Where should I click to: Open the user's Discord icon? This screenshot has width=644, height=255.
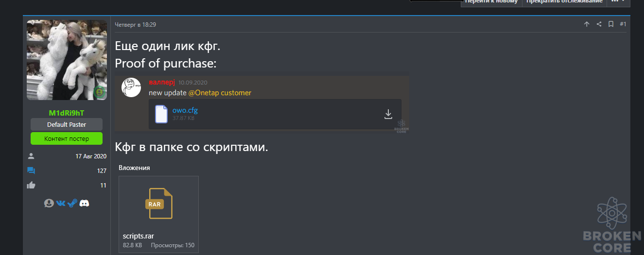pyautogui.click(x=84, y=203)
